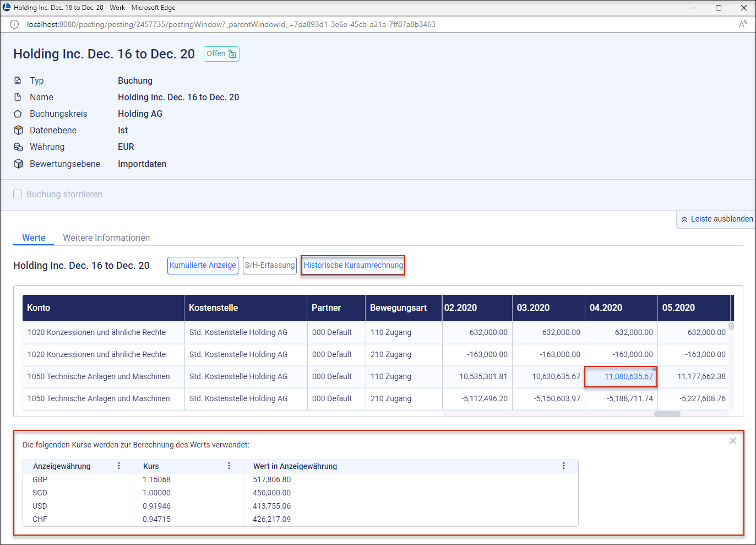The width and height of the screenshot is (756, 545).
Task: Click the EUR currency value
Action: click(126, 147)
